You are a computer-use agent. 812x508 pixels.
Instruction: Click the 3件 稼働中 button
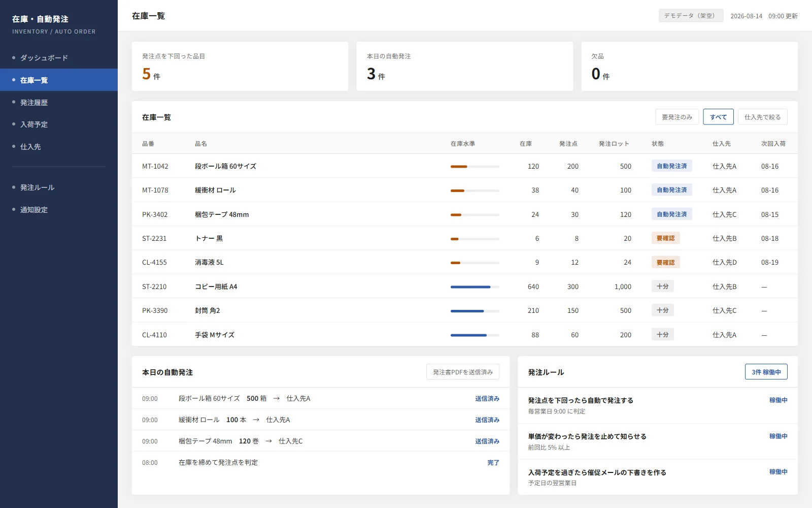click(766, 372)
